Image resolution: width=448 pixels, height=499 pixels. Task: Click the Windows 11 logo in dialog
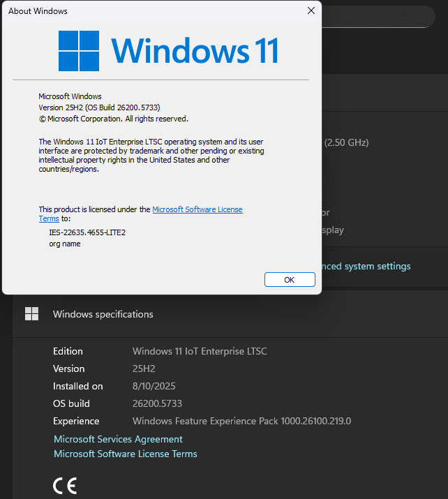pyautogui.click(x=168, y=51)
